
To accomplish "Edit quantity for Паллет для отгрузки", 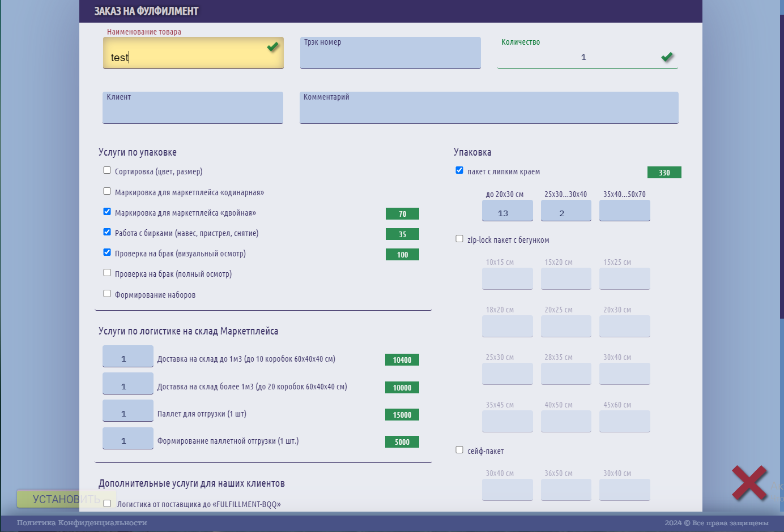I will pos(128,411).
